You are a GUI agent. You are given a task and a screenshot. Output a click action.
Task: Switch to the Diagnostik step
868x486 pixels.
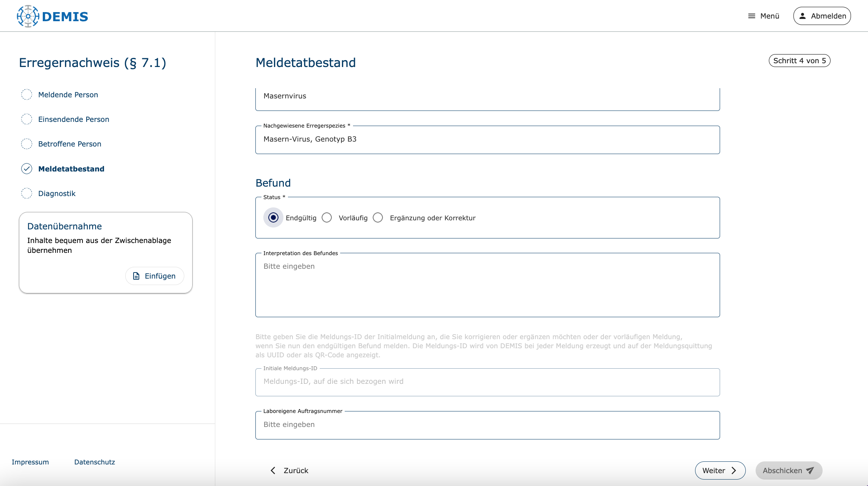pyautogui.click(x=57, y=193)
